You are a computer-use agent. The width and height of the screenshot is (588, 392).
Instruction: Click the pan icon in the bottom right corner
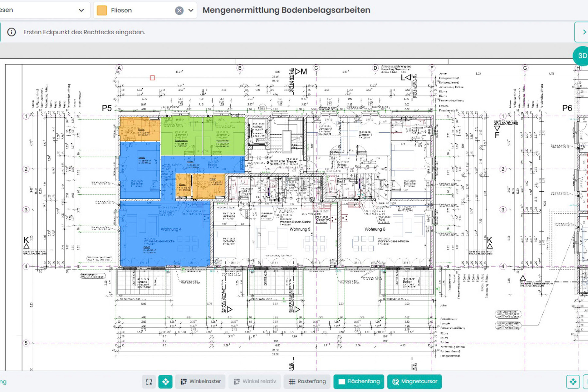(x=573, y=381)
